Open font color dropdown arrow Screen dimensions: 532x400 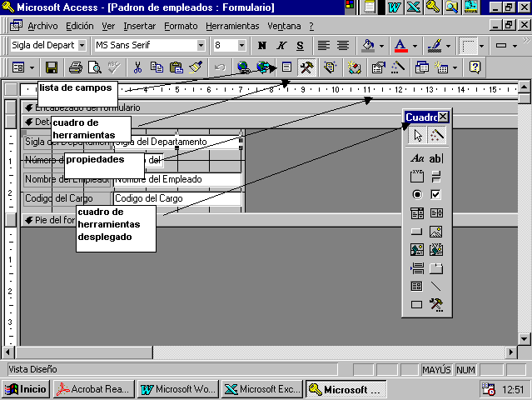tap(415, 46)
